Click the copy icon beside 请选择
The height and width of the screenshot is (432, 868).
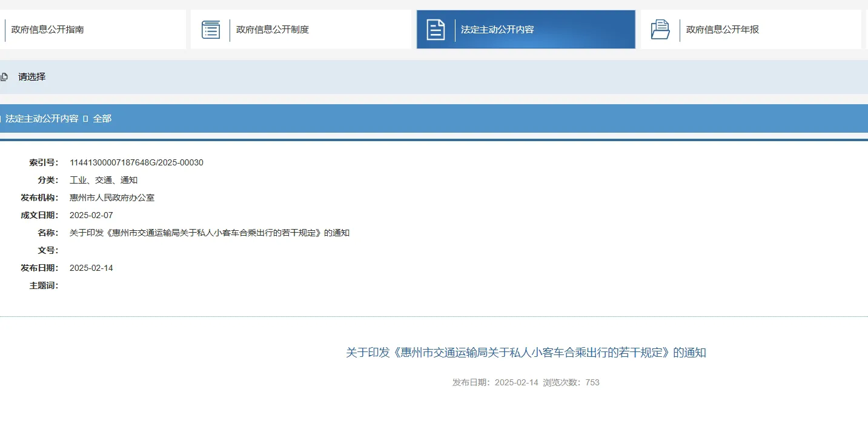[4, 77]
